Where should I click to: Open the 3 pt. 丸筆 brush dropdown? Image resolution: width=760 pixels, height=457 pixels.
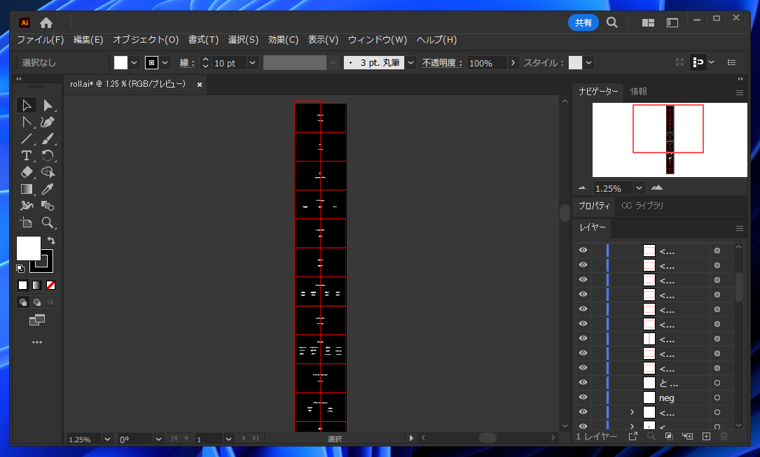coord(411,63)
